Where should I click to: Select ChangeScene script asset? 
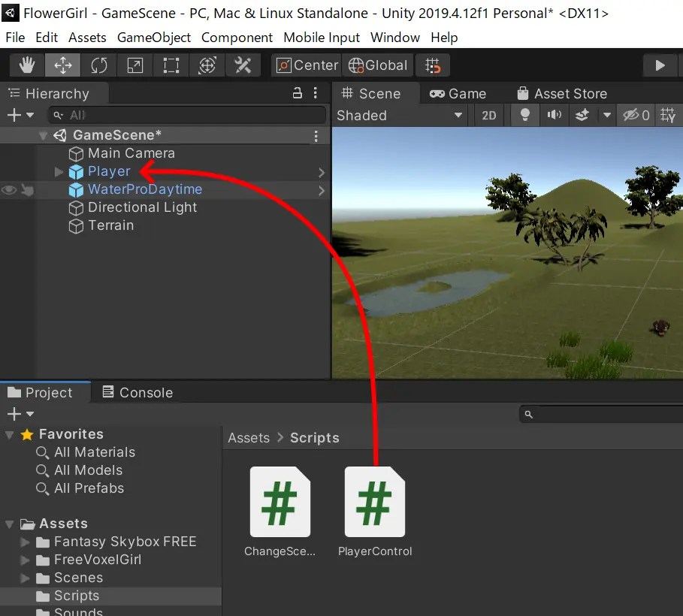coord(280,512)
